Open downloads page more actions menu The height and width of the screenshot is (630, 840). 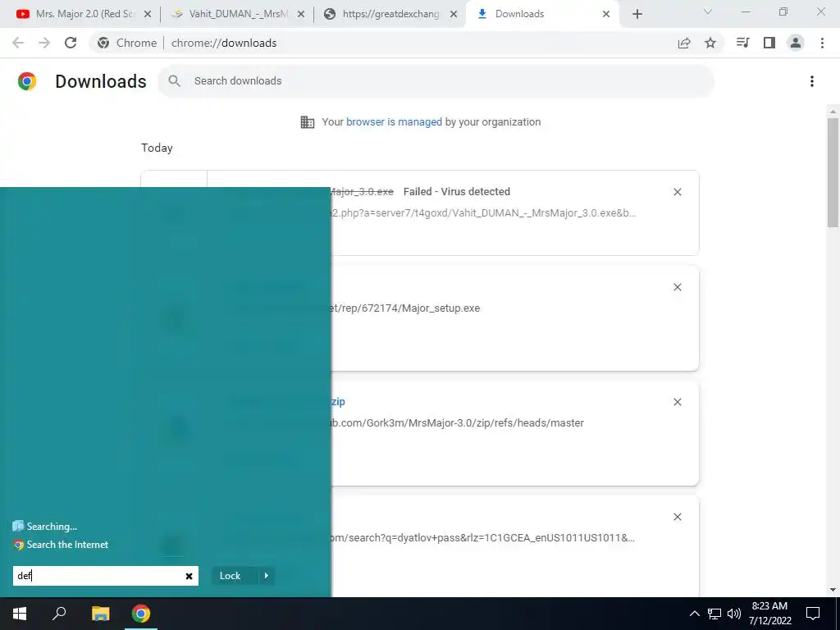(x=812, y=81)
